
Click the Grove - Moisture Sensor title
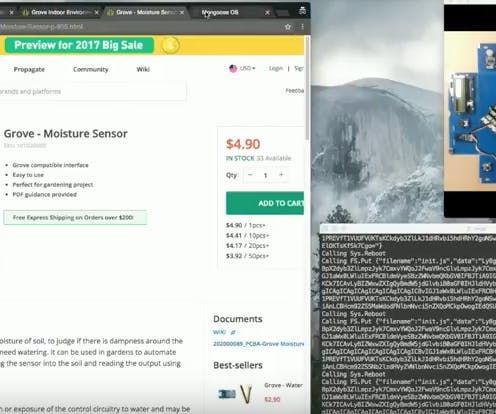(x=66, y=134)
